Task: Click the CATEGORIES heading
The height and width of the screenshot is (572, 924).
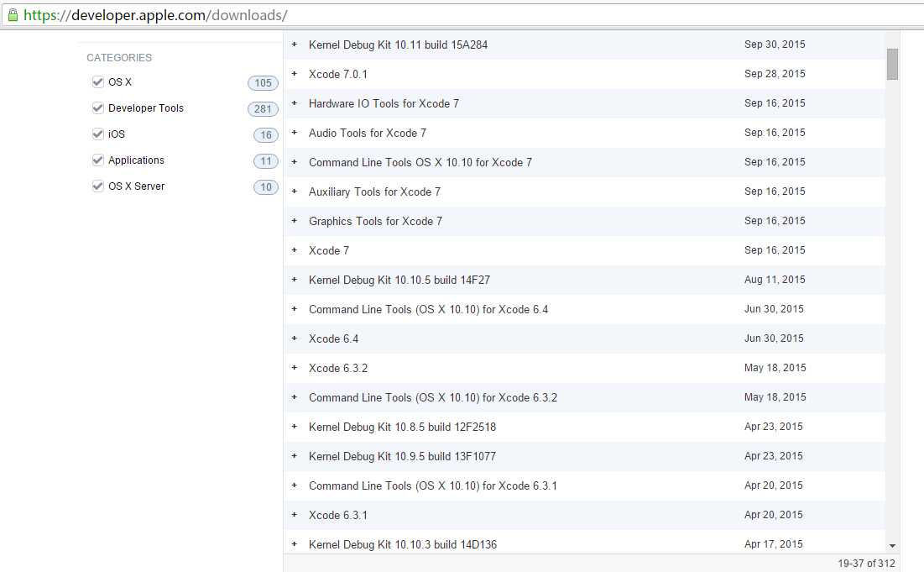Action: [119, 58]
